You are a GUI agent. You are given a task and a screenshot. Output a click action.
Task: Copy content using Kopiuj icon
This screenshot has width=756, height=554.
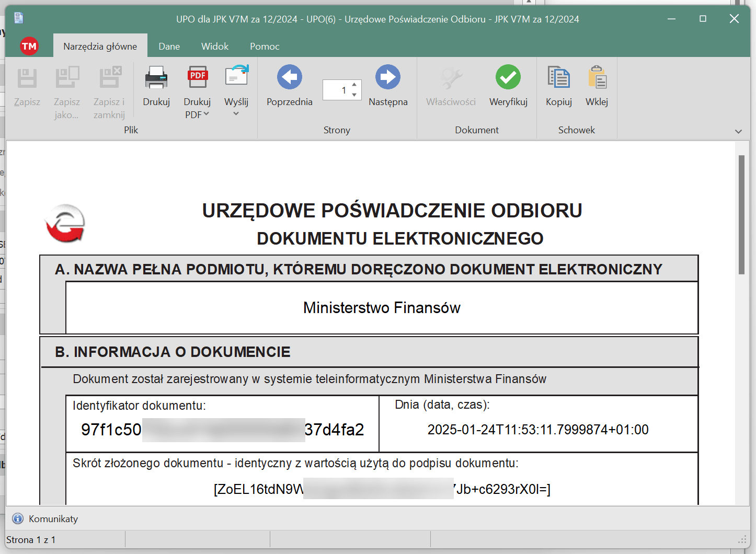point(558,77)
